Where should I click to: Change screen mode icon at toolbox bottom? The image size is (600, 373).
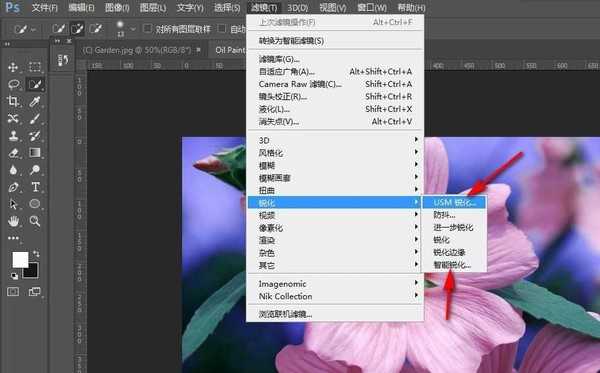(34, 292)
